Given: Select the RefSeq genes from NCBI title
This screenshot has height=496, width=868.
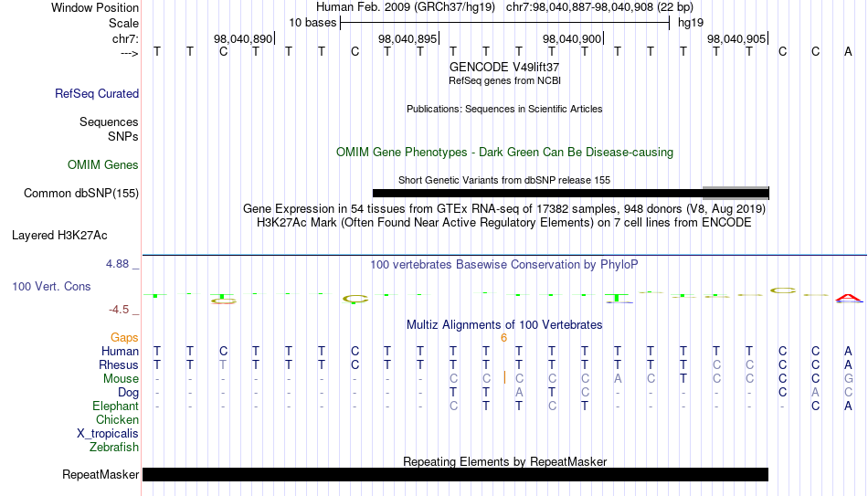Looking at the screenshot, I should [x=504, y=80].
